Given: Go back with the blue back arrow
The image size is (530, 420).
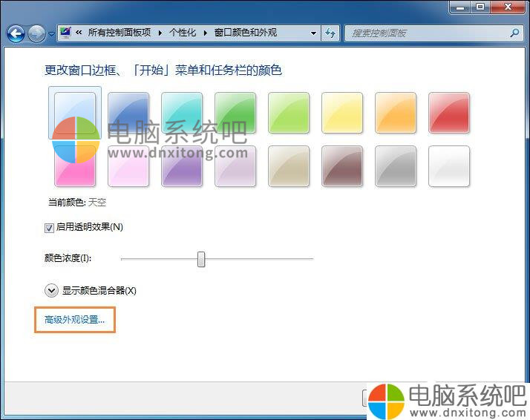Looking at the screenshot, I should coord(16,33).
